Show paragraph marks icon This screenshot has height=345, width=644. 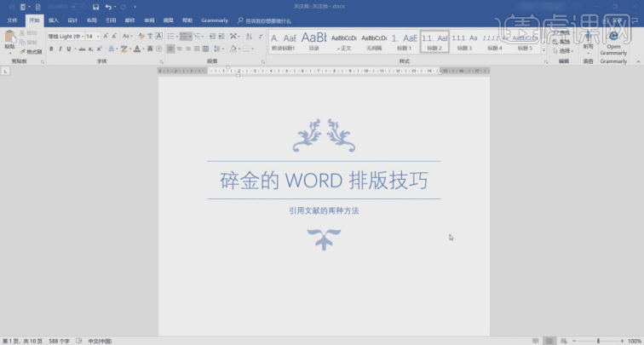click(261, 36)
